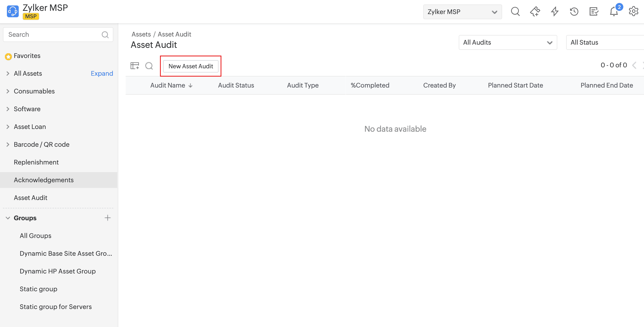Viewport: 644px width, 327px height.
Task: Expand the All Assets tree node
Action: pos(8,73)
